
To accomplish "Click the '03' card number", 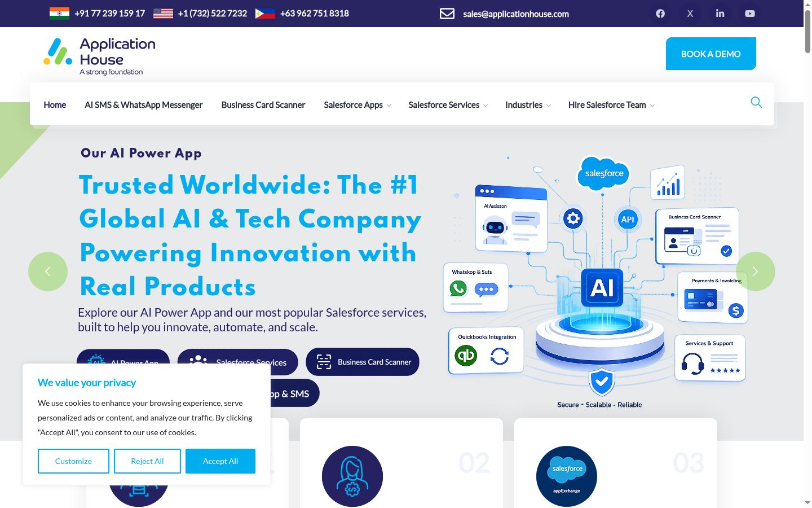I will coord(689,463).
